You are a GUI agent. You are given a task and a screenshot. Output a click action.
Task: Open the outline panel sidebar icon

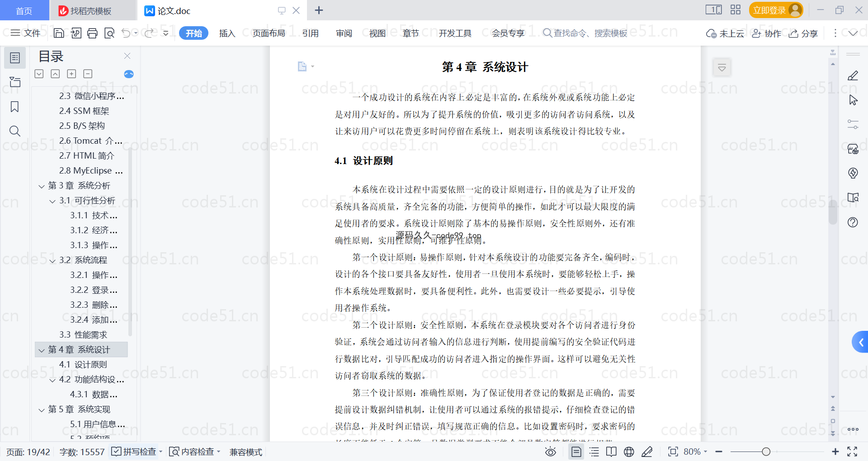[x=15, y=58]
